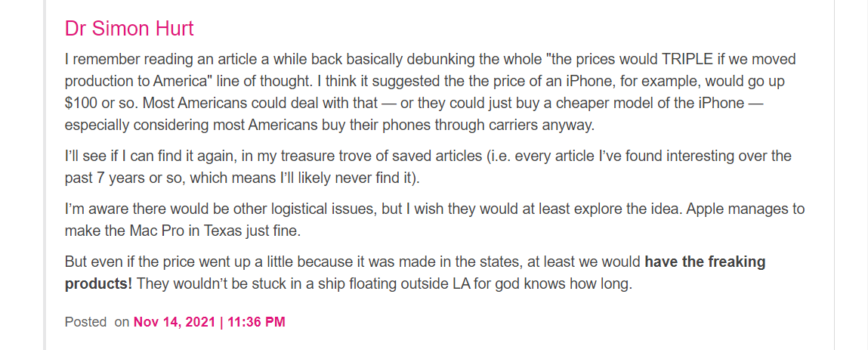Open Dr Simon Hurt's author profile link
This screenshot has width=868, height=350.
(129, 29)
